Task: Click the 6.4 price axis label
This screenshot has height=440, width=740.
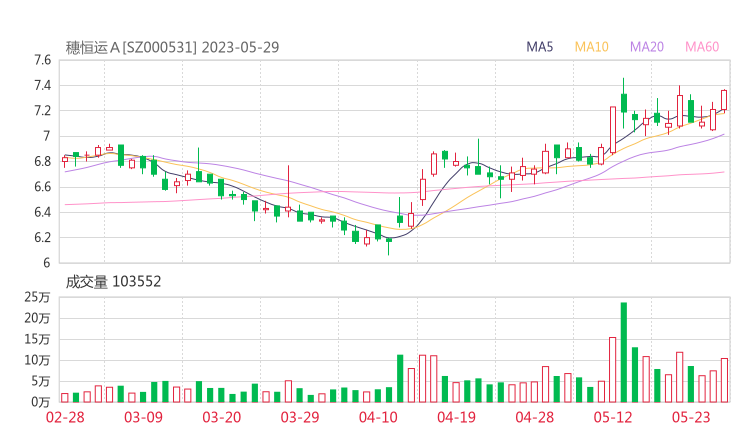Action: [42, 212]
